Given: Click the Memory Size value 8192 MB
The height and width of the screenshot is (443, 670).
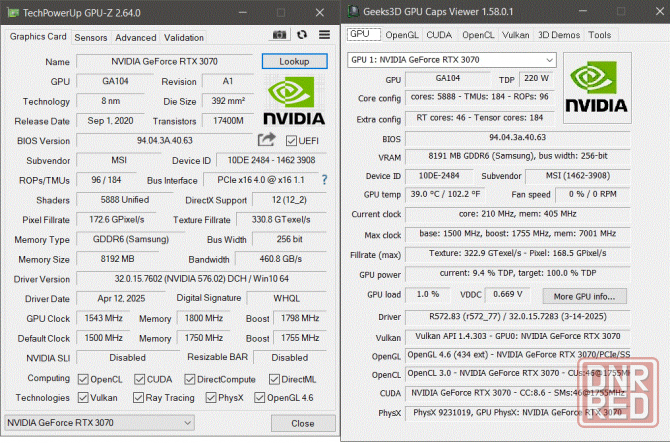Looking at the screenshot, I should pos(117,259).
